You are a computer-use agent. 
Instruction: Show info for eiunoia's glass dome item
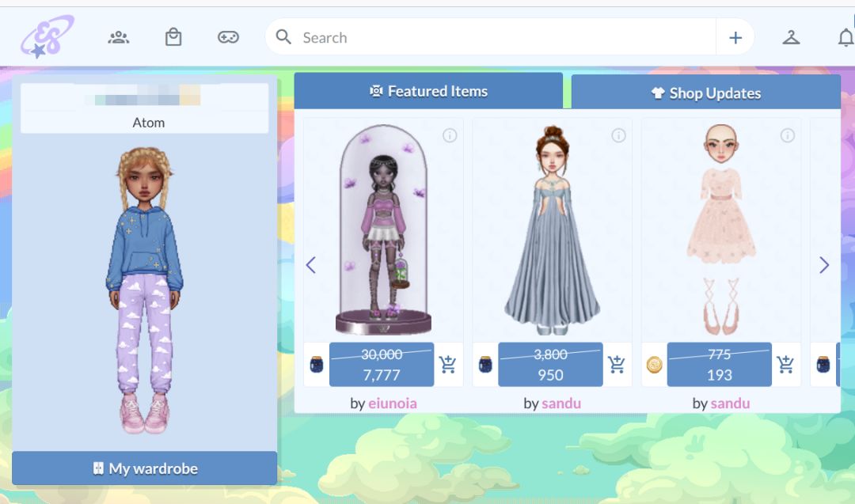pyautogui.click(x=450, y=135)
